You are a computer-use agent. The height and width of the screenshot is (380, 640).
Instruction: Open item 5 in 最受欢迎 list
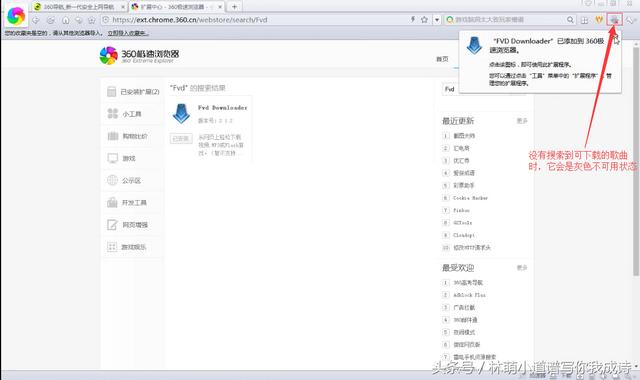(x=464, y=332)
